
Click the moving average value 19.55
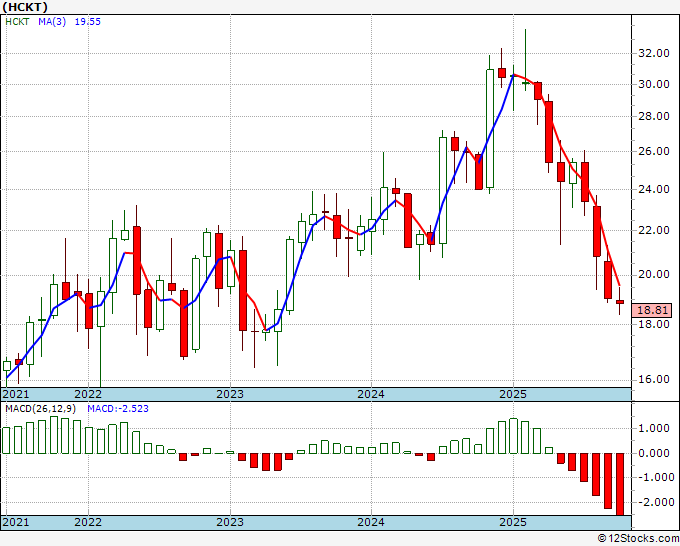[88, 22]
